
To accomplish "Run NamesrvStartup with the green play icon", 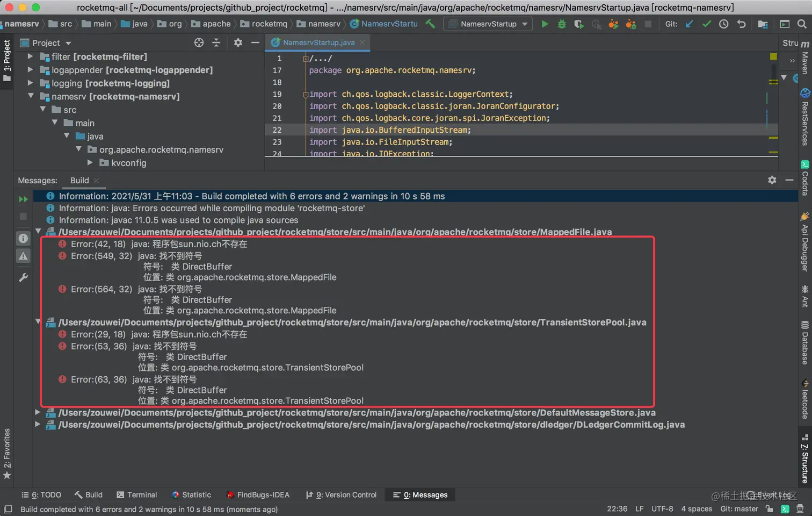I will 545,24.
